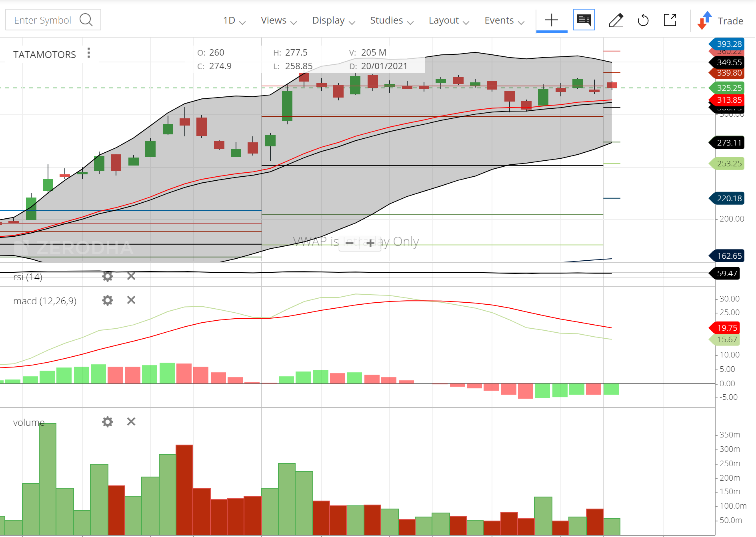Viewport: 756px width, 537px height.
Task: Click the search magnifier icon
Action: coord(86,20)
